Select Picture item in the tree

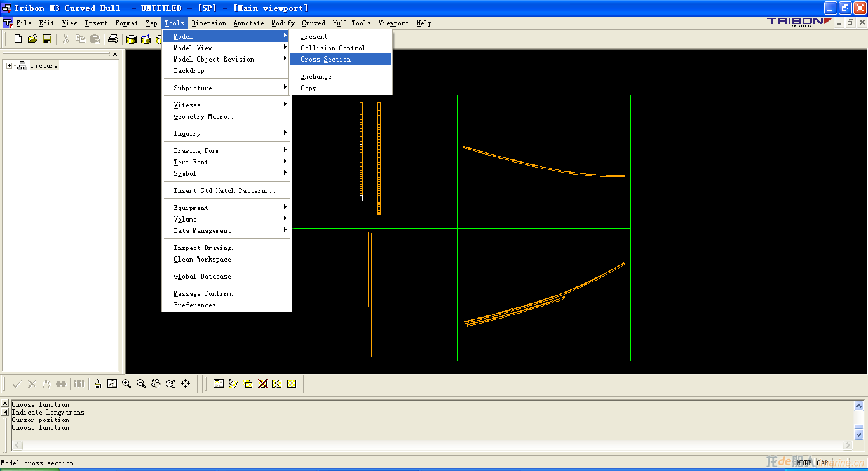(x=44, y=65)
